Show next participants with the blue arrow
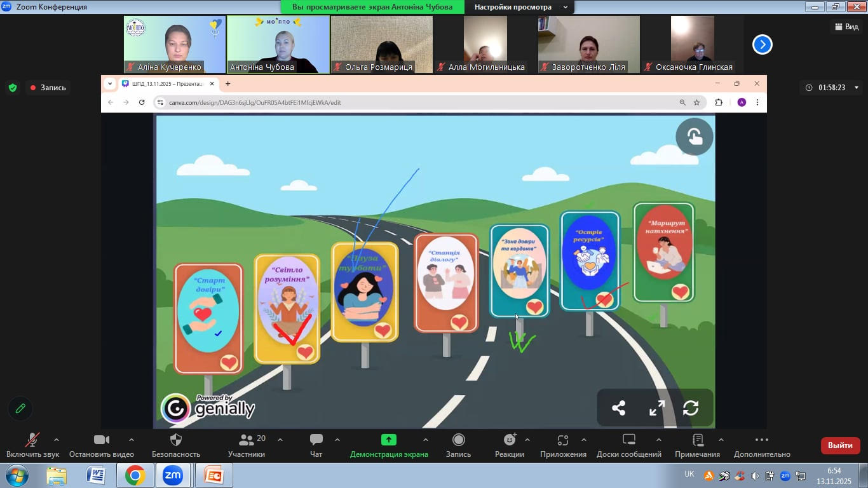 (763, 44)
